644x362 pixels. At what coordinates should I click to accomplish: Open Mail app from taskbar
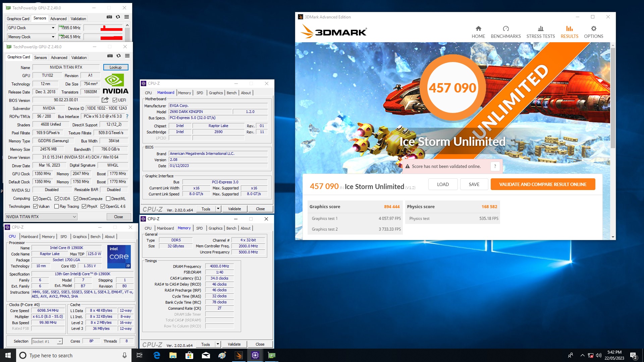click(206, 355)
